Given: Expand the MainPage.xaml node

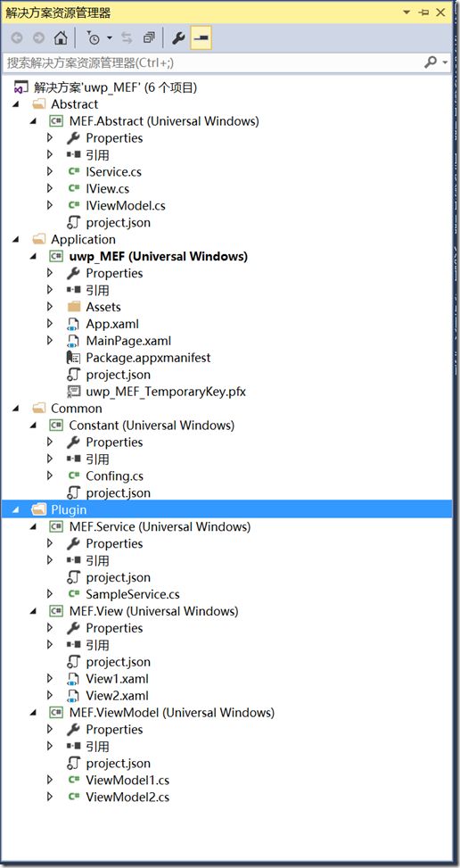Looking at the screenshot, I should point(50,341).
